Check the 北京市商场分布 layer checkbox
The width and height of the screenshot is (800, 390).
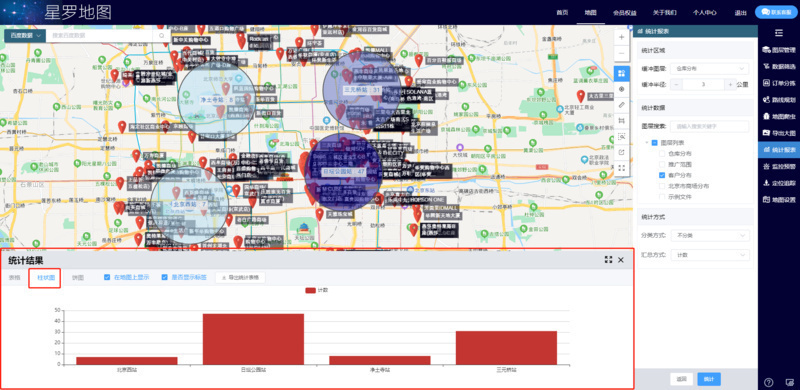point(662,186)
